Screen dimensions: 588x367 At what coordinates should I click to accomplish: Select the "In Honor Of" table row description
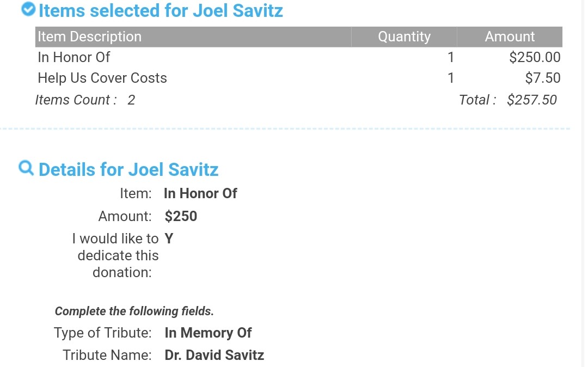74,57
